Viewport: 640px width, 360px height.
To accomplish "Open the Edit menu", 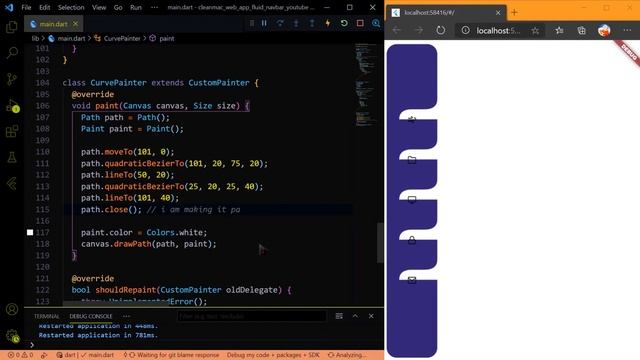I will coord(44,7).
